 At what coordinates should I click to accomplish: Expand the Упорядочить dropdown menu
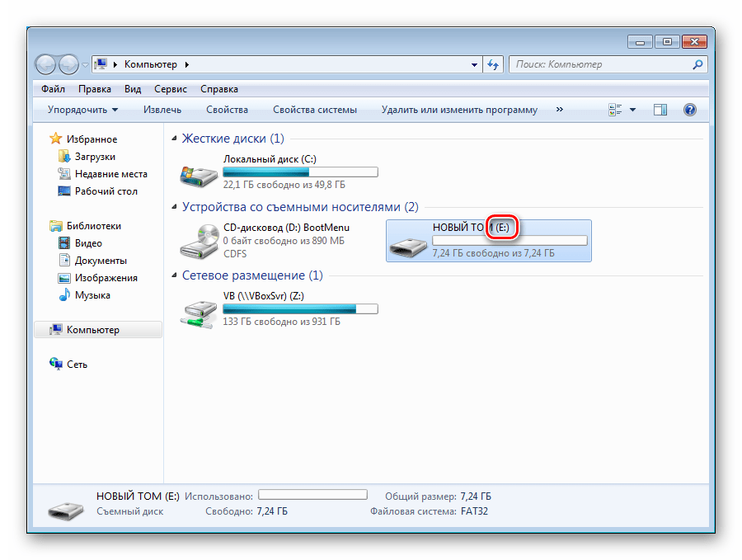click(x=82, y=110)
